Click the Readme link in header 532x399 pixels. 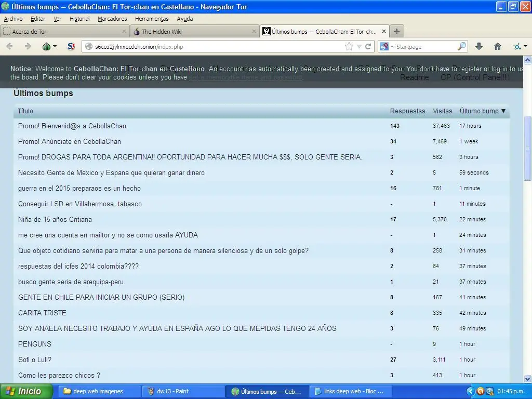(414, 77)
